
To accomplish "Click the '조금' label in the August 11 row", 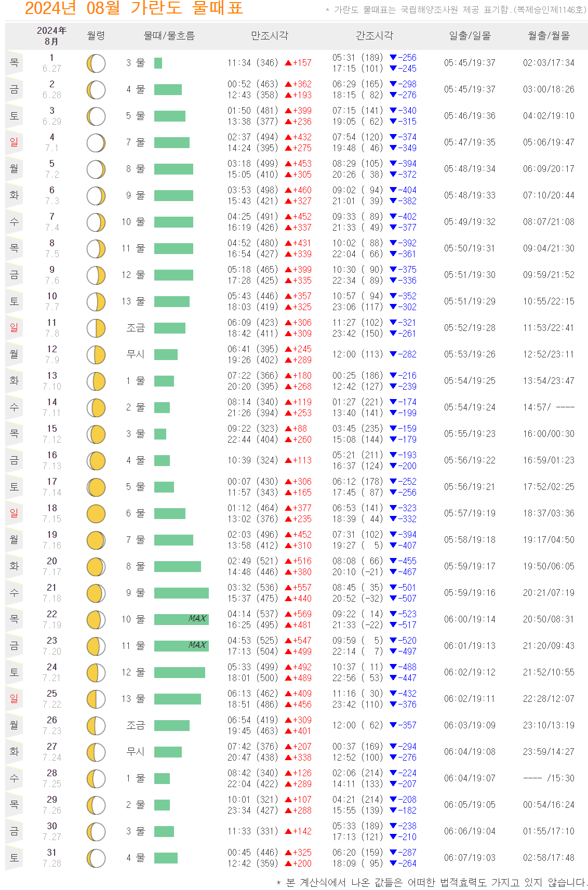I will [136, 328].
